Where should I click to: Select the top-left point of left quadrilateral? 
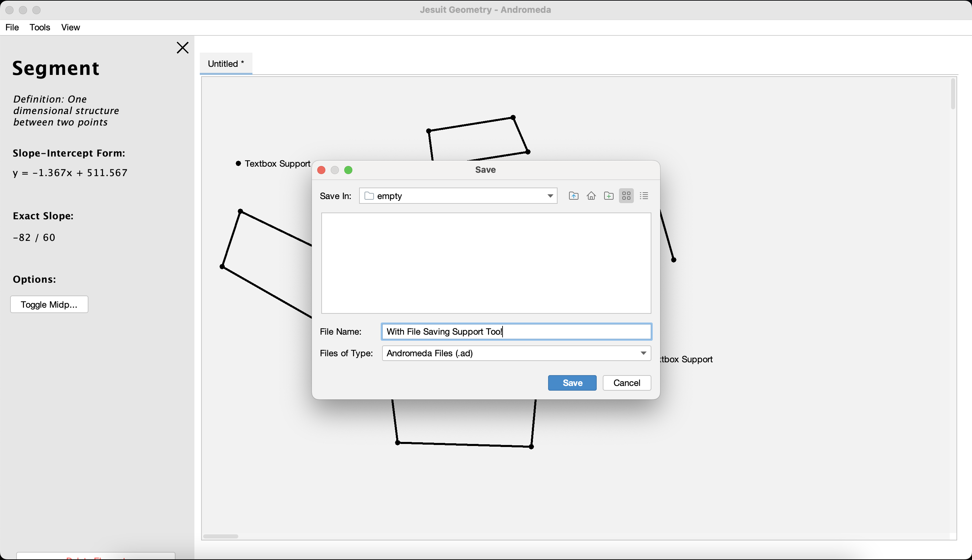pyautogui.click(x=241, y=212)
